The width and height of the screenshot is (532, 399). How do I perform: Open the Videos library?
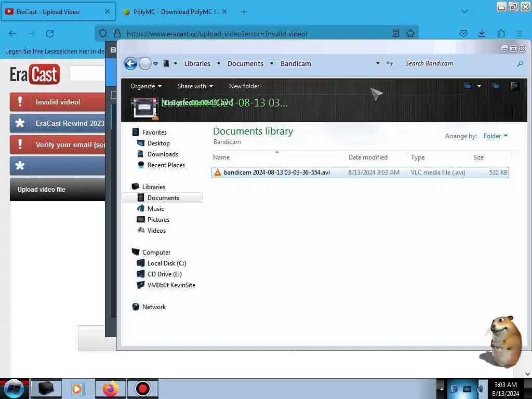point(156,230)
